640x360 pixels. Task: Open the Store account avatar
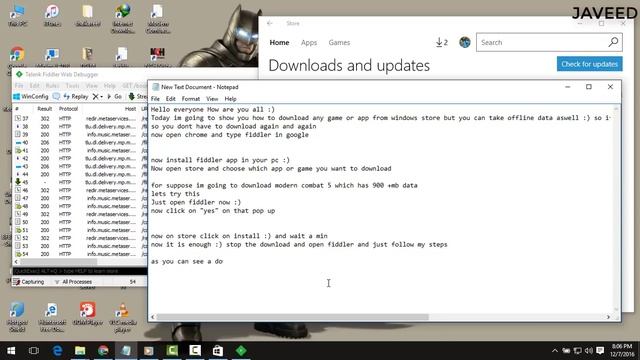464,42
